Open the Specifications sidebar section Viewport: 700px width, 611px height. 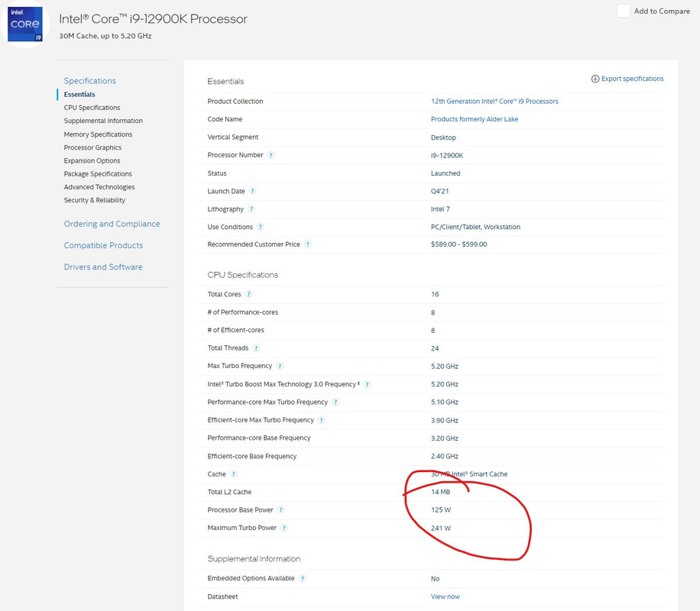[x=89, y=81]
